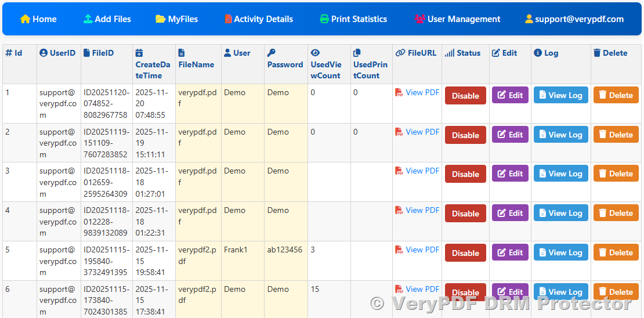Open View PDF link in row 3
This screenshot has width=644, height=318.
[x=422, y=171]
